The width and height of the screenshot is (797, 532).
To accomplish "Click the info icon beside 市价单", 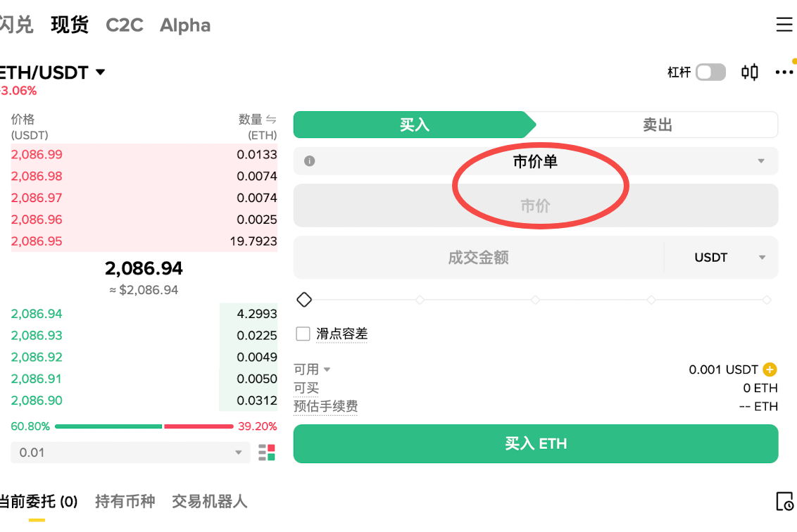I will 308,161.
